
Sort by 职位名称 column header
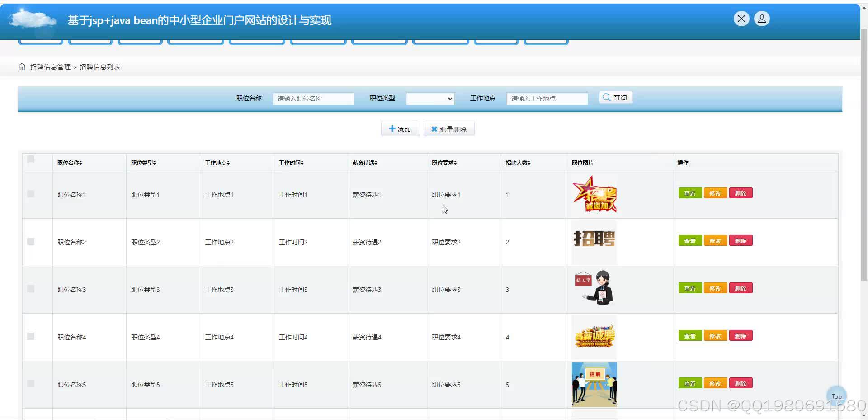(x=70, y=163)
